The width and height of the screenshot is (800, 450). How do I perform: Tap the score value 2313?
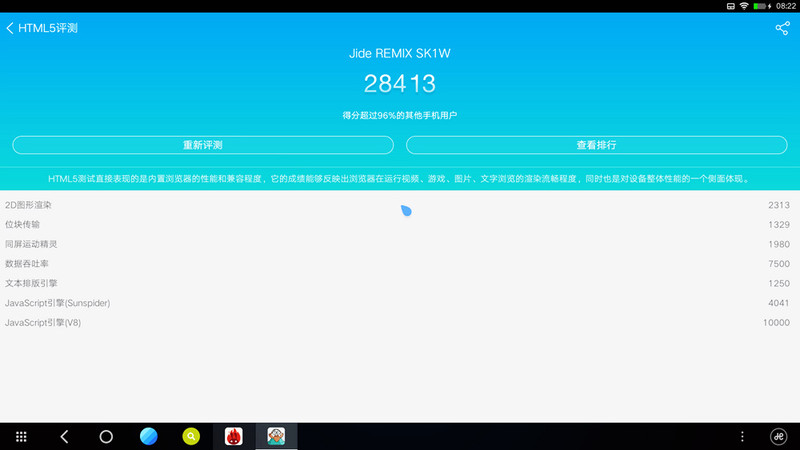[779, 205]
